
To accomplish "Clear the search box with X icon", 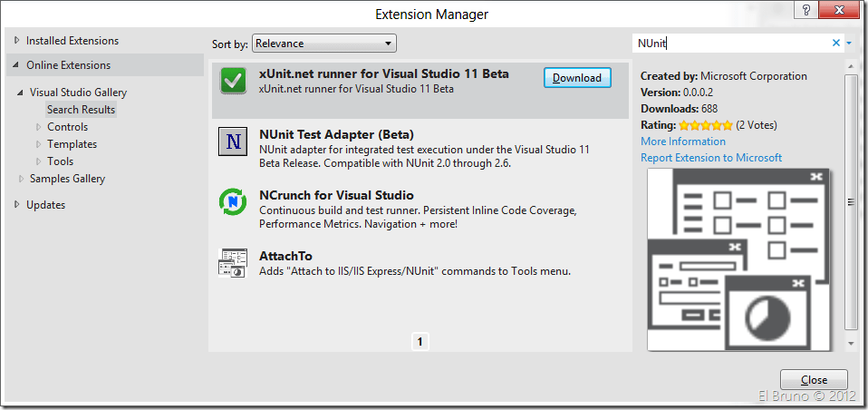I will click(x=835, y=43).
